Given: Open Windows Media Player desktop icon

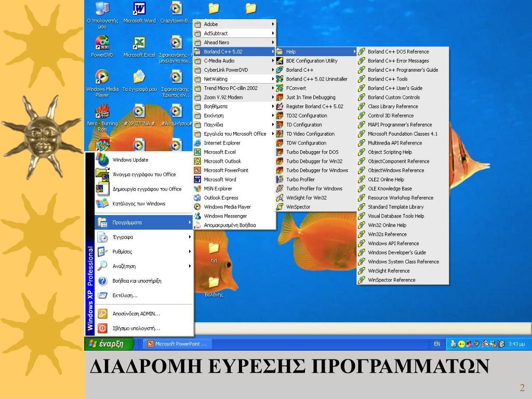Looking at the screenshot, I should tap(102, 84).
